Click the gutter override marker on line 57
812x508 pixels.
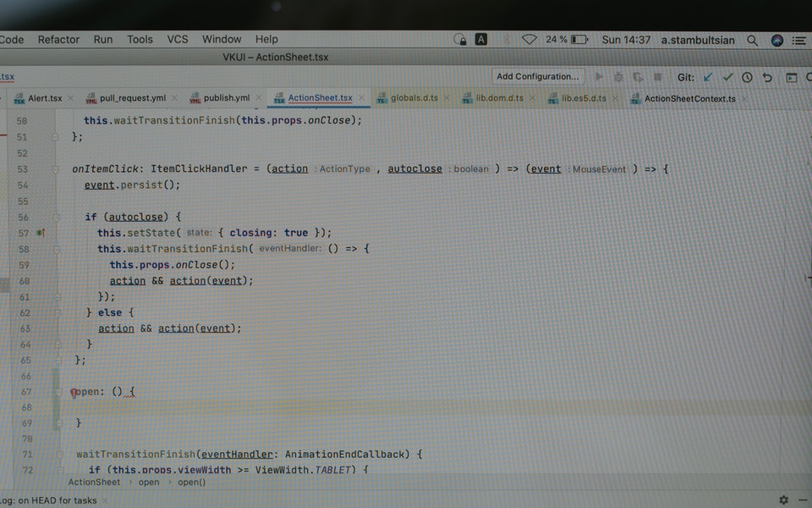(x=41, y=233)
